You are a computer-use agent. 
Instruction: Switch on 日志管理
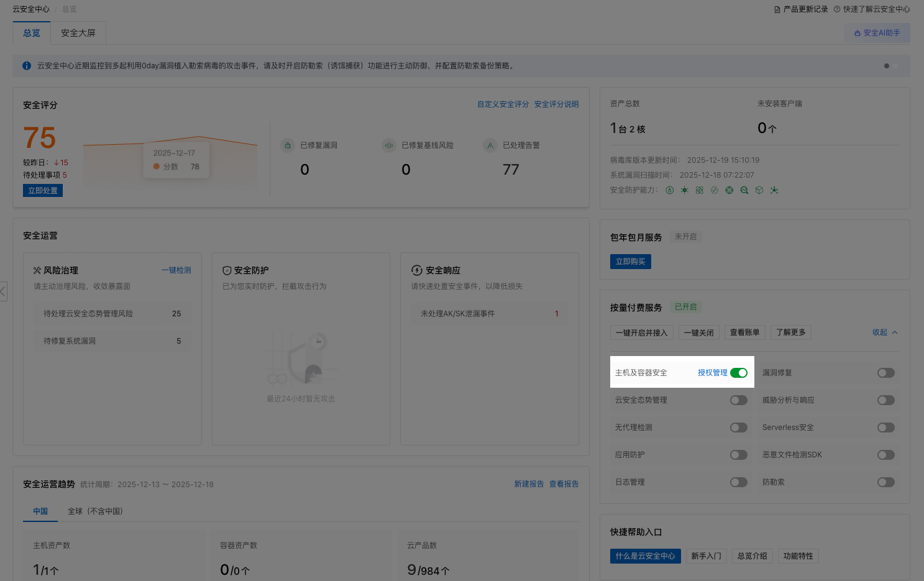(x=739, y=482)
